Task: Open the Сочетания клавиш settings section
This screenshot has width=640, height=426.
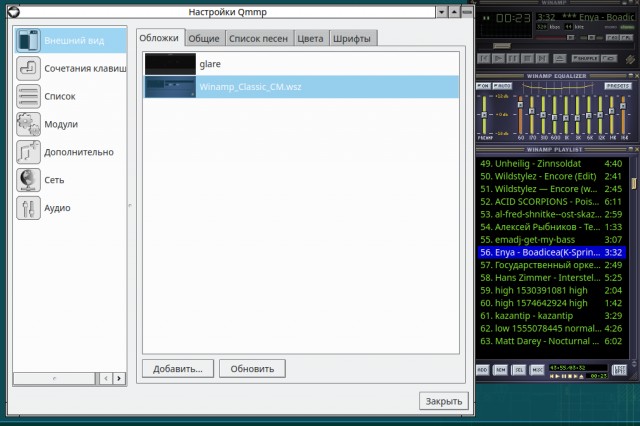Action: (70, 68)
